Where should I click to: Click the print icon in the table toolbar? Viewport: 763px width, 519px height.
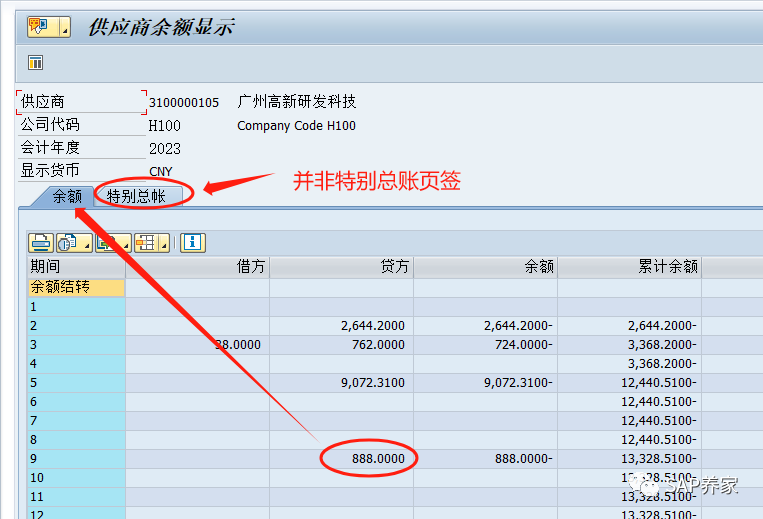pos(41,243)
